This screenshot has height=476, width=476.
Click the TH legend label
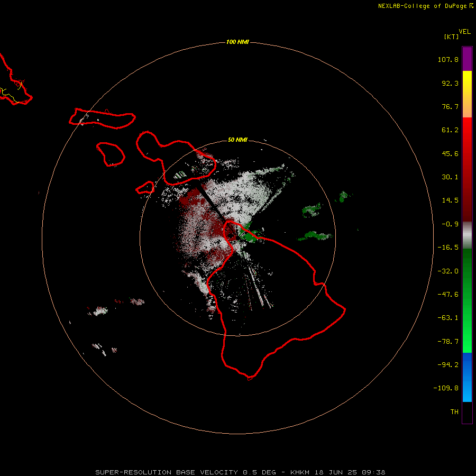(454, 411)
